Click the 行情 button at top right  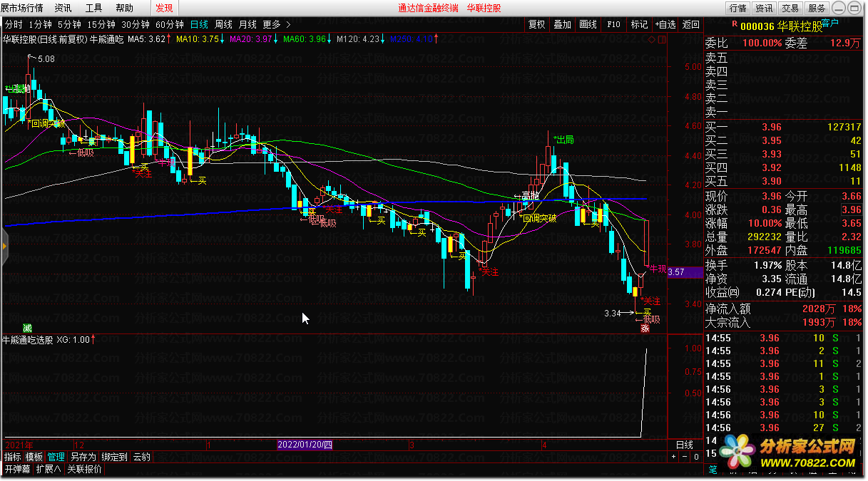tap(738, 8)
